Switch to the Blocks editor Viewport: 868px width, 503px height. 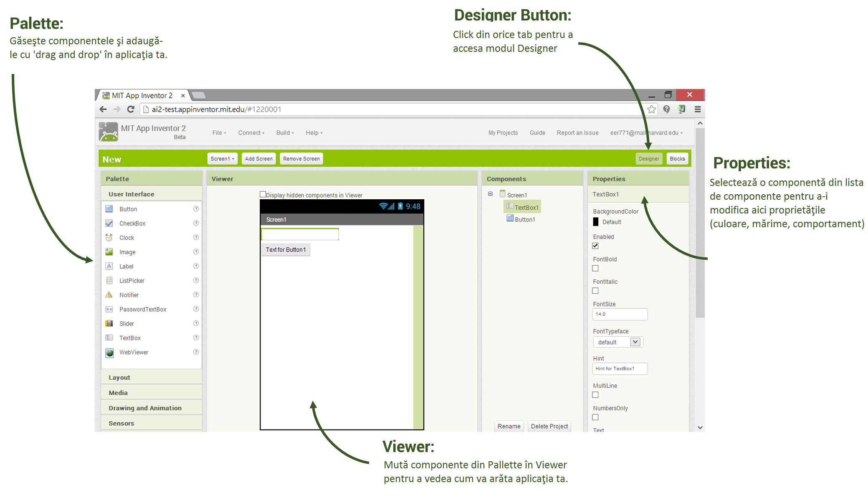point(677,159)
